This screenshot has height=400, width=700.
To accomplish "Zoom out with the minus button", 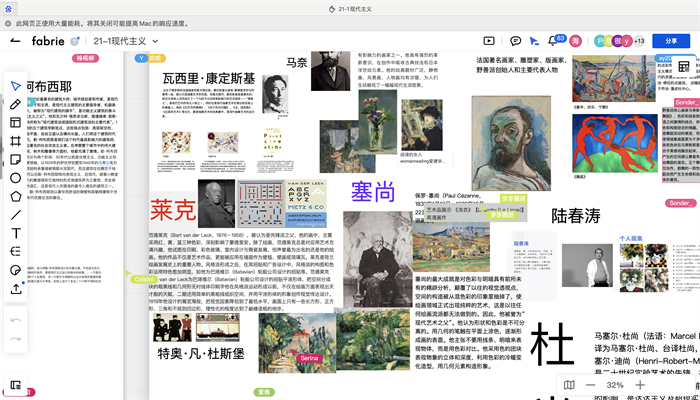I will click(x=590, y=385).
